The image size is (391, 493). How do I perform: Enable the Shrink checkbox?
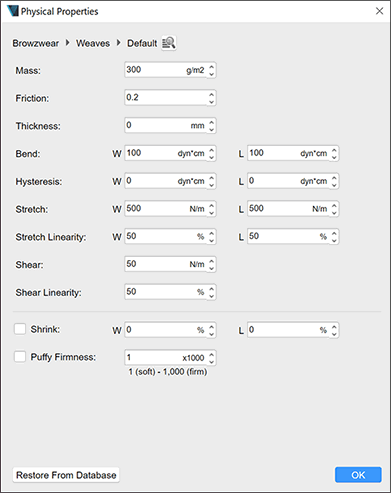20,329
